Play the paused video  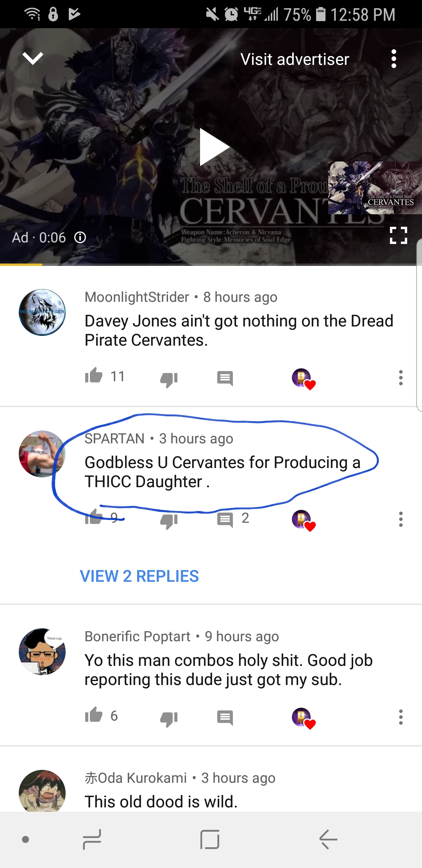point(214,147)
